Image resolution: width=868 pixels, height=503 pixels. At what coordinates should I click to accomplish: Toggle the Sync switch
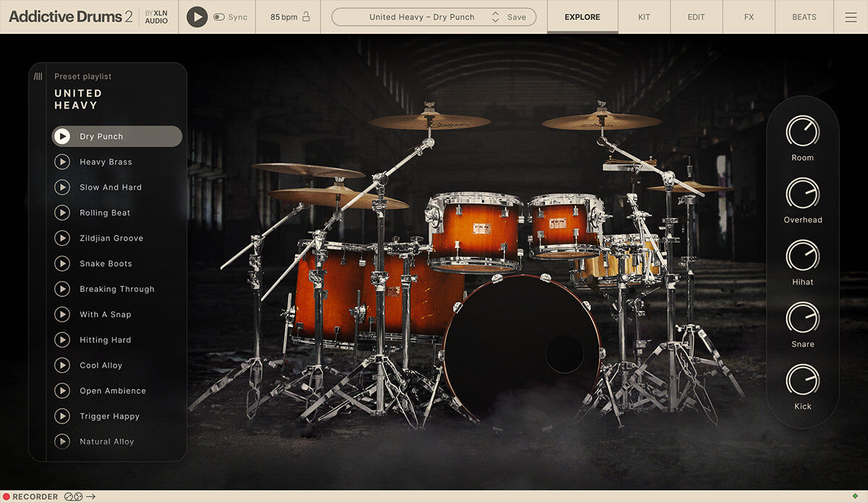coord(219,17)
